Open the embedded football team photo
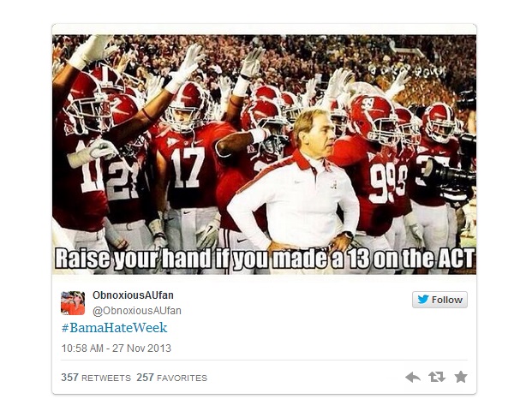 pos(265,155)
